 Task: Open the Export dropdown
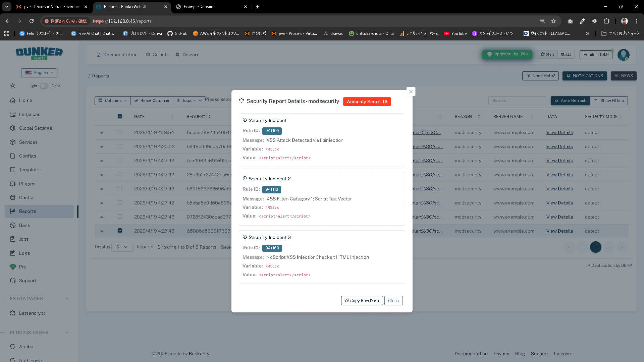(189, 101)
